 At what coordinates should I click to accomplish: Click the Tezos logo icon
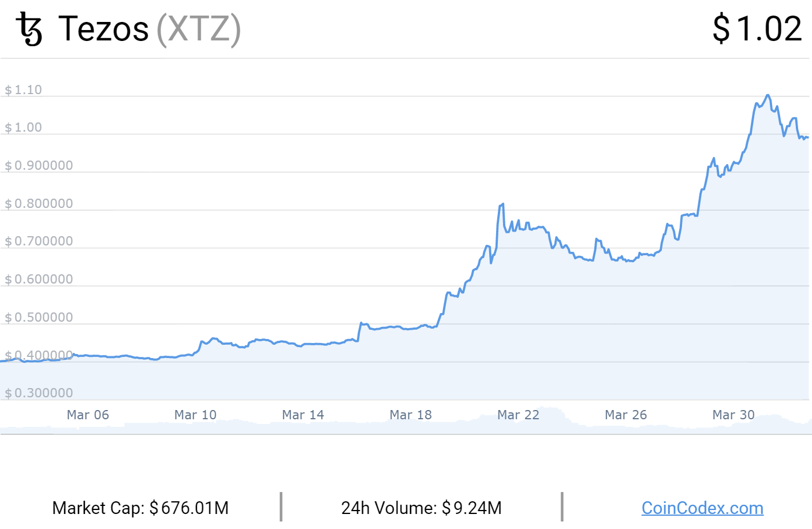click(x=29, y=29)
